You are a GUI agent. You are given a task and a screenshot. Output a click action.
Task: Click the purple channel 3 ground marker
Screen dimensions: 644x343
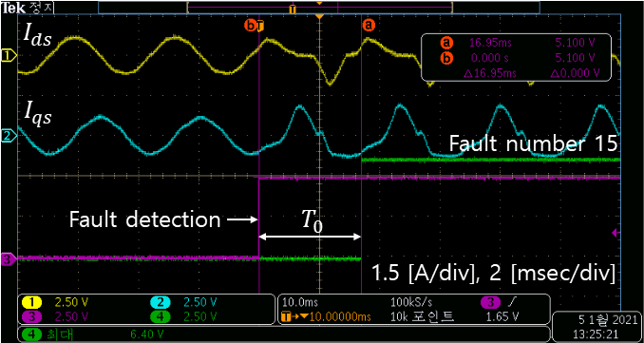[9, 259]
